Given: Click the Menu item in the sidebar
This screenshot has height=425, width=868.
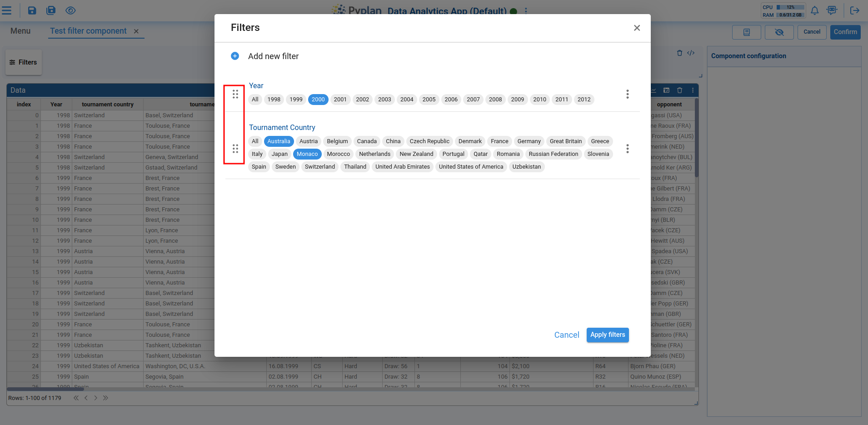Looking at the screenshot, I should [x=20, y=31].
